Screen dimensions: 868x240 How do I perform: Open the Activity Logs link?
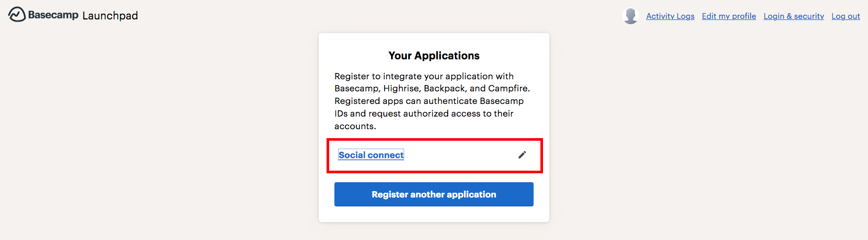[x=670, y=16]
